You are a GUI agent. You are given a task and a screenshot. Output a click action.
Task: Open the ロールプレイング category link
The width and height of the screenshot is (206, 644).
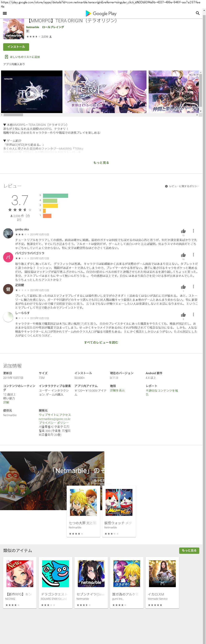click(53, 27)
